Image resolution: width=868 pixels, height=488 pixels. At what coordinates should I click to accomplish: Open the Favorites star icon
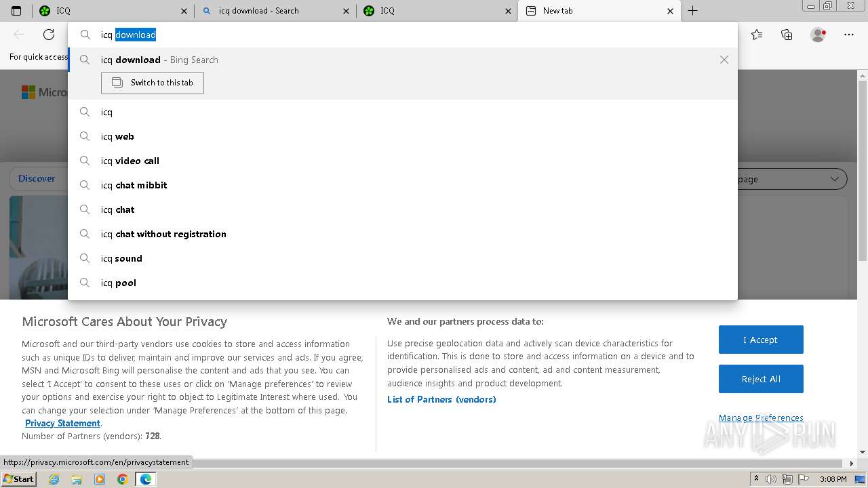tap(757, 35)
